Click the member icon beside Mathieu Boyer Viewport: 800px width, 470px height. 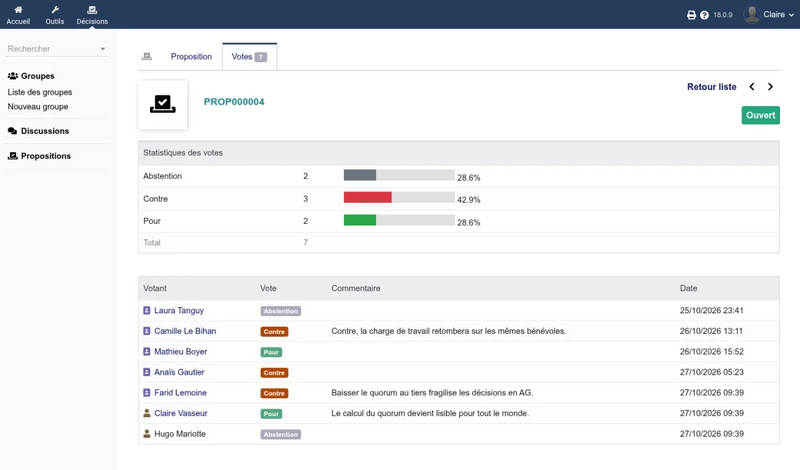coord(147,352)
